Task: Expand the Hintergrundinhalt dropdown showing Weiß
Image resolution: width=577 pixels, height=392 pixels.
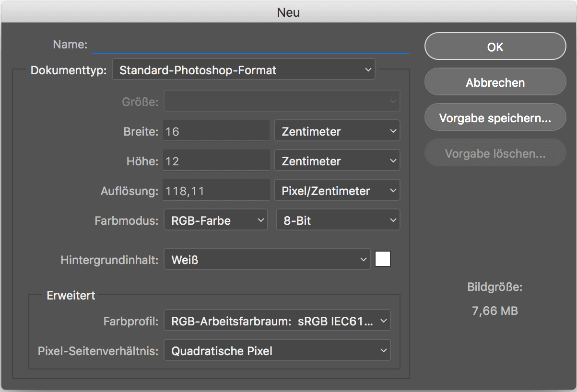Action: [x=267, y=260]
